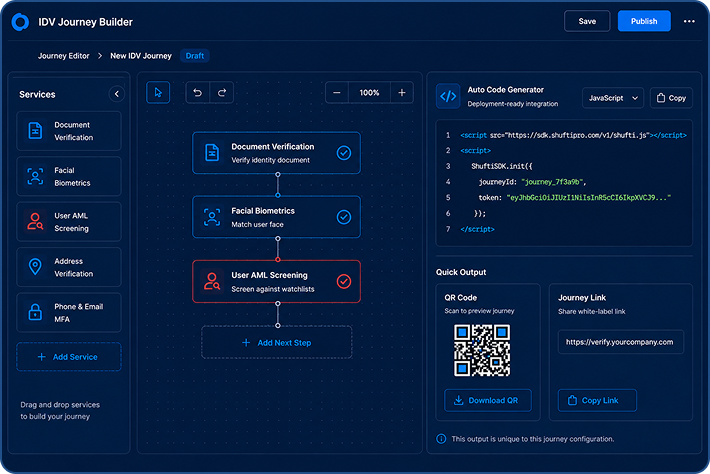The width and height of the screenshot is (710, 474).
Task: Save the journey
Action: click(587, 21)
